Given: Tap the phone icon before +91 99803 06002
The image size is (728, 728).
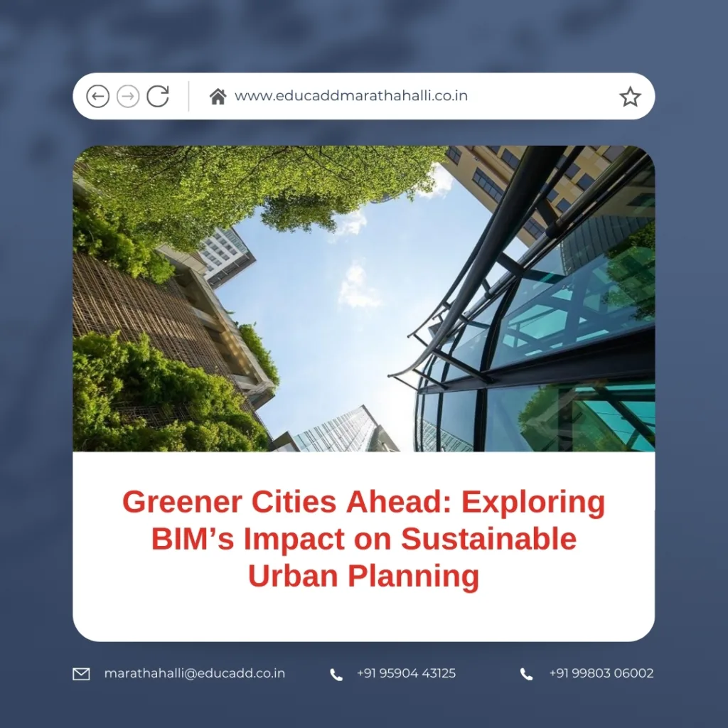Looking at the screenshot, I should tap(526, 673).
